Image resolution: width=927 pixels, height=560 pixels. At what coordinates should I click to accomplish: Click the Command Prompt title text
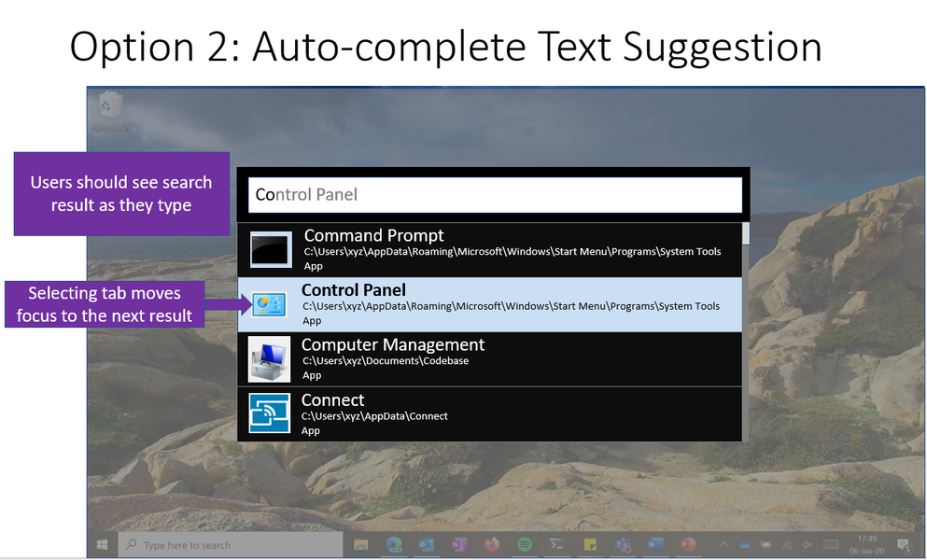373,235
